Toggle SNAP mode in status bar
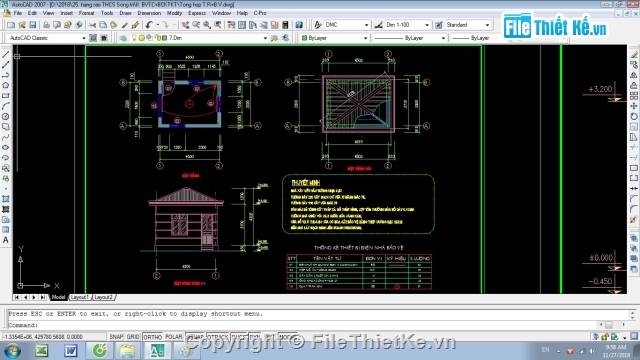The width and height of the screenshot is (640, 360). [116, 337]
